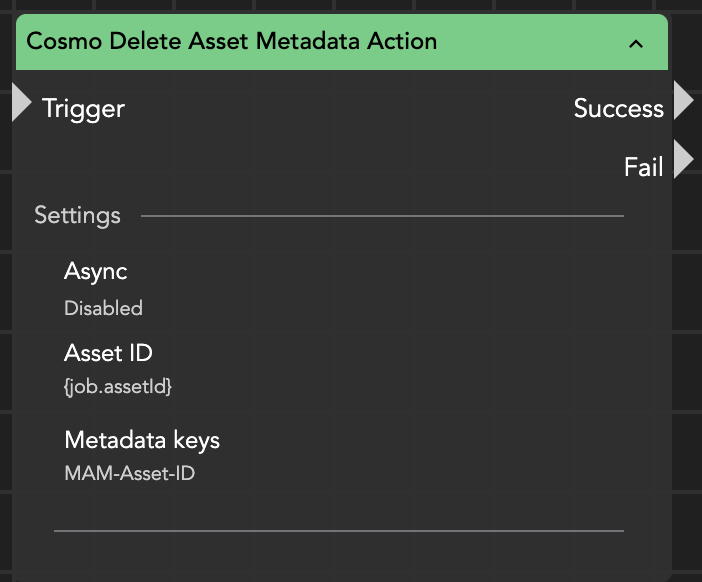Viewport: 702px width, 582px height.
Task: Edit the {job.assetId} value field
Action: tap(118, 386)
